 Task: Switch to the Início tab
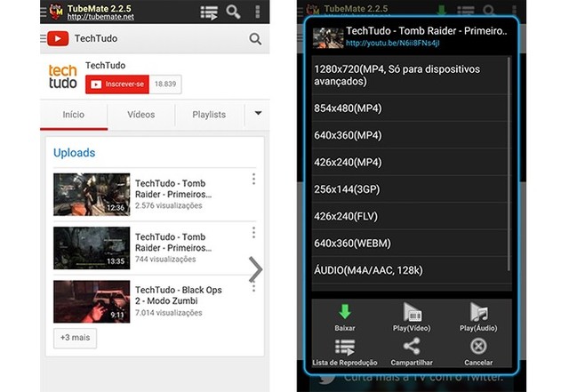(x=74, y=115)
